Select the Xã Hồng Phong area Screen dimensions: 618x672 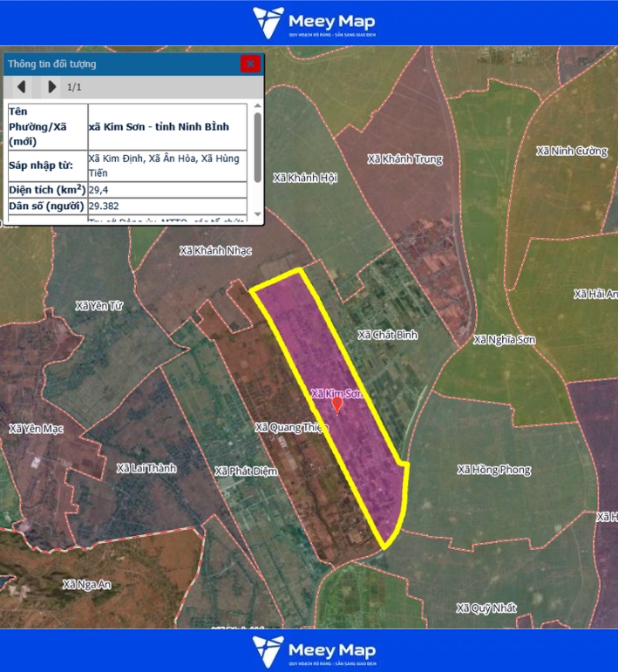[x=493, y=470]
